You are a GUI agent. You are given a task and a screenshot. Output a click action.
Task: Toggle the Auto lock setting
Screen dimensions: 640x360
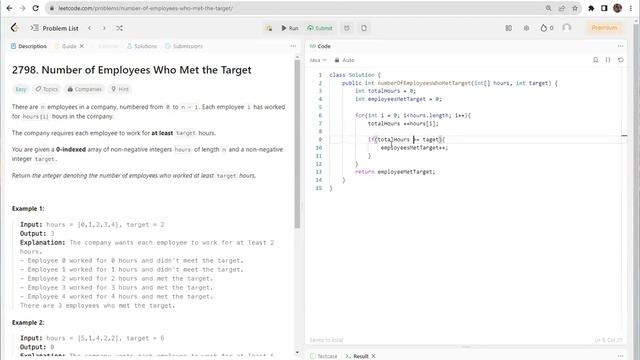point(344,60)
